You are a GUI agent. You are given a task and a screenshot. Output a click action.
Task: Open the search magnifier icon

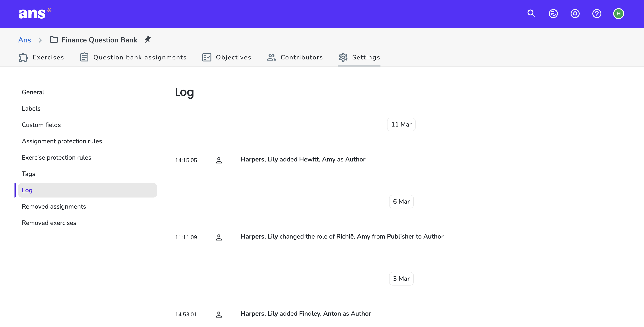pyautogui.click(x=531, y=14)
